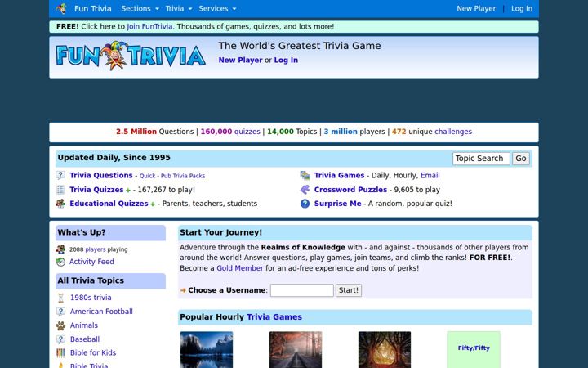Viewport: 588px width, 368px height.
Task: Click the 'Updated Daily, Since 1995' heading
Action: tap(114, 158)
